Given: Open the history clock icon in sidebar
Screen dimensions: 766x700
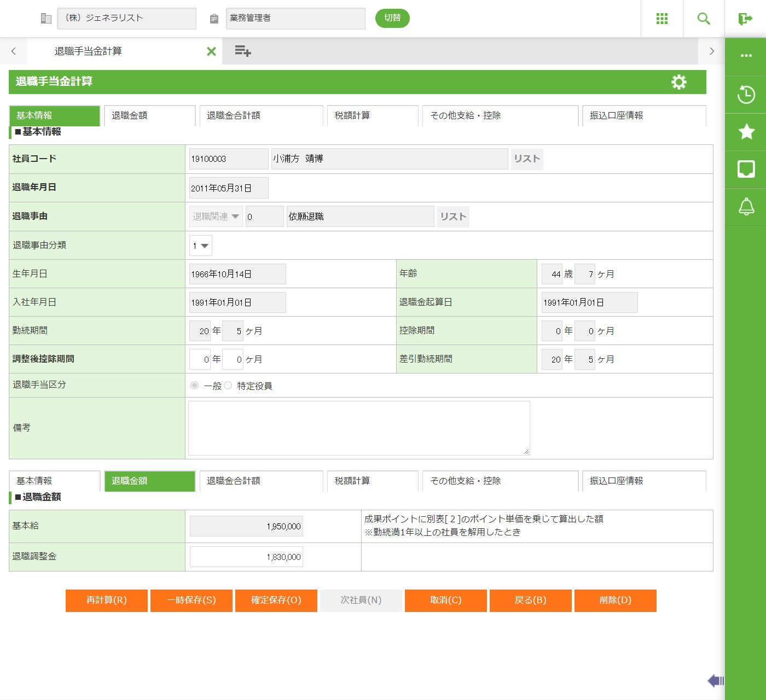Looking at the screenshot, I should point(746,95).
